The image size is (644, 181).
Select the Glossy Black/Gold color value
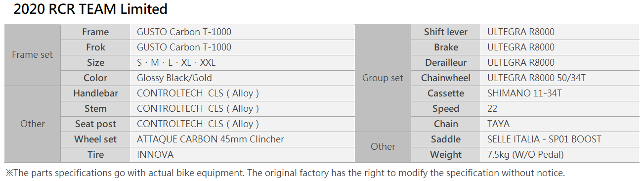point(174,78)
